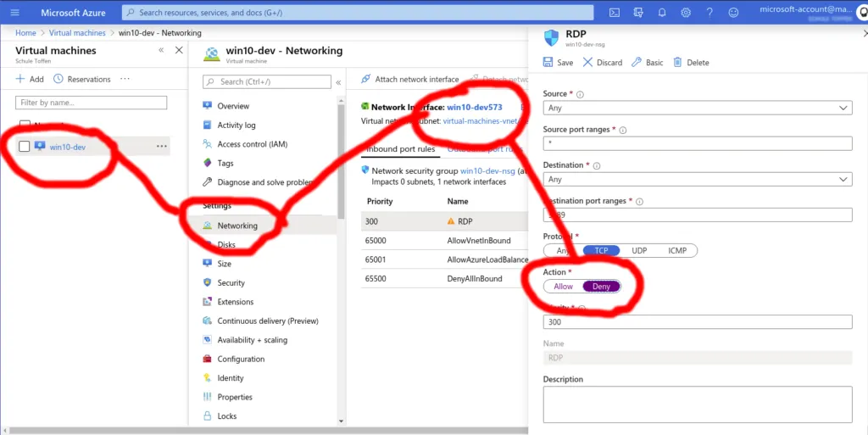The height and width of the screenshot is (435, 868).
Task: Click the Source port ranges field
Action: pos(698,143)
